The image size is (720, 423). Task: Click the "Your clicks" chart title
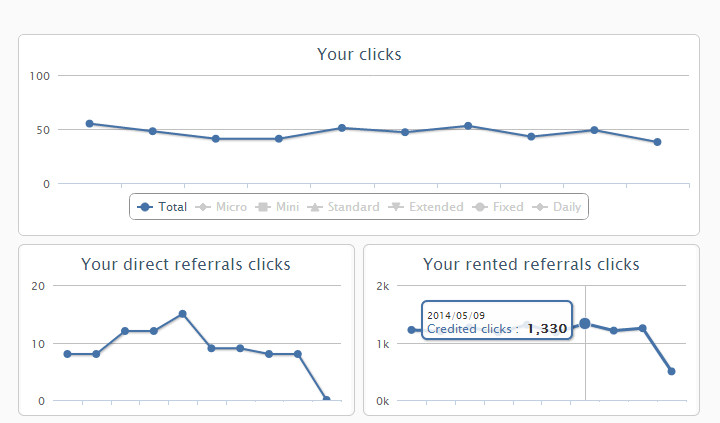pos(359,54)
